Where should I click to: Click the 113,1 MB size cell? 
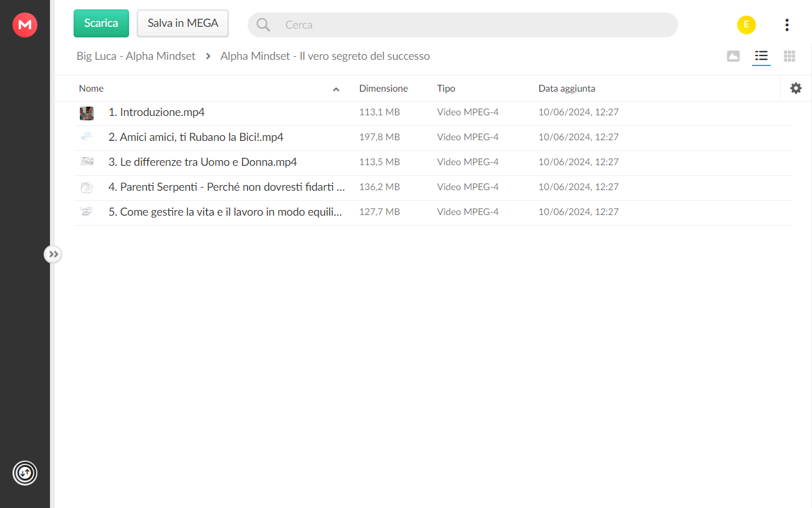(x=380, y=112)
